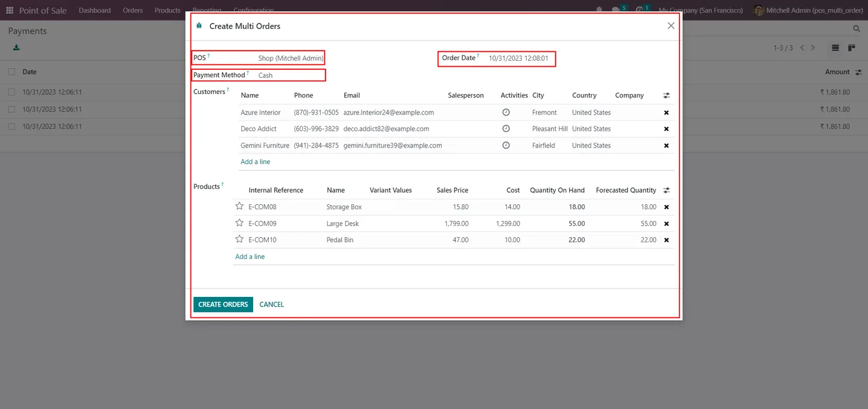Check the second payment row checkbox

(11, 109)
